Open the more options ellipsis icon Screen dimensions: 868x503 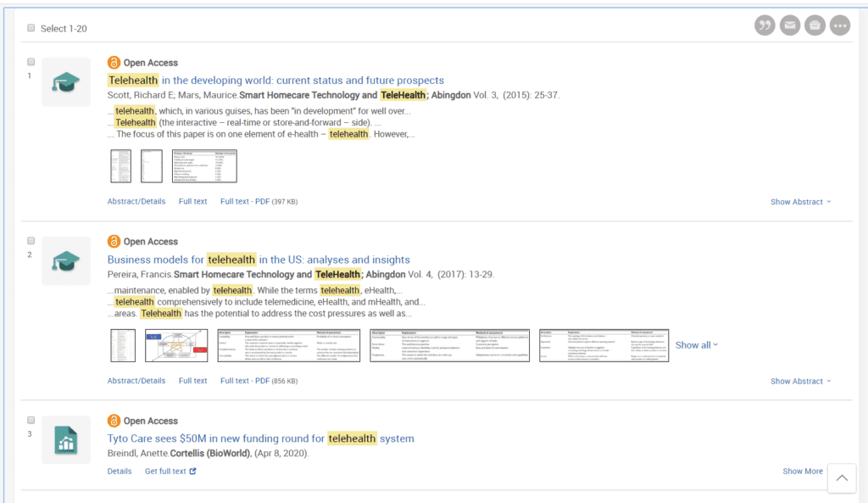pyautogui.click(x=840, y=25)
